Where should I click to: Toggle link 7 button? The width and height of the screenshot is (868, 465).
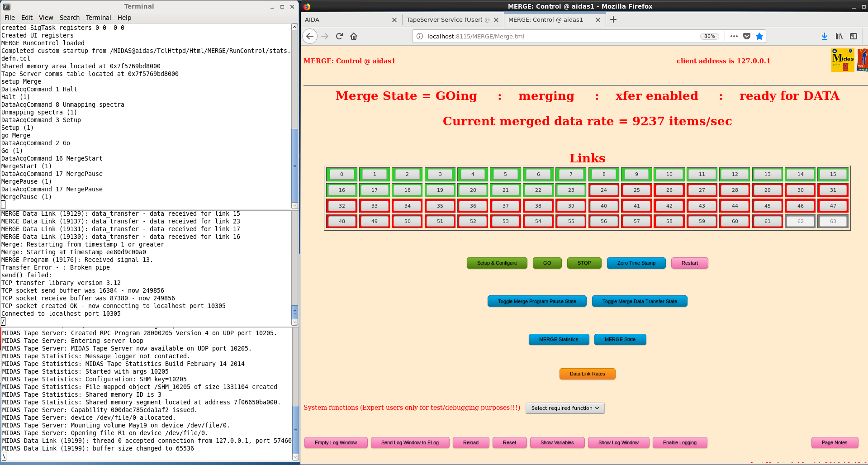tap(571, 174)
